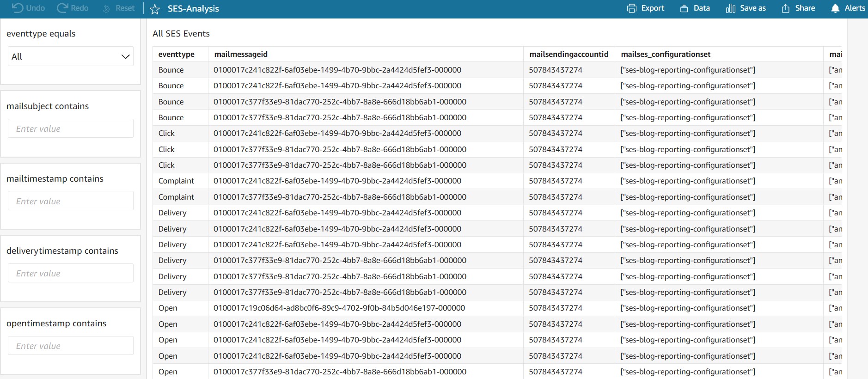
Task: Click the Save as chart icon
Action: coord(730,8)
